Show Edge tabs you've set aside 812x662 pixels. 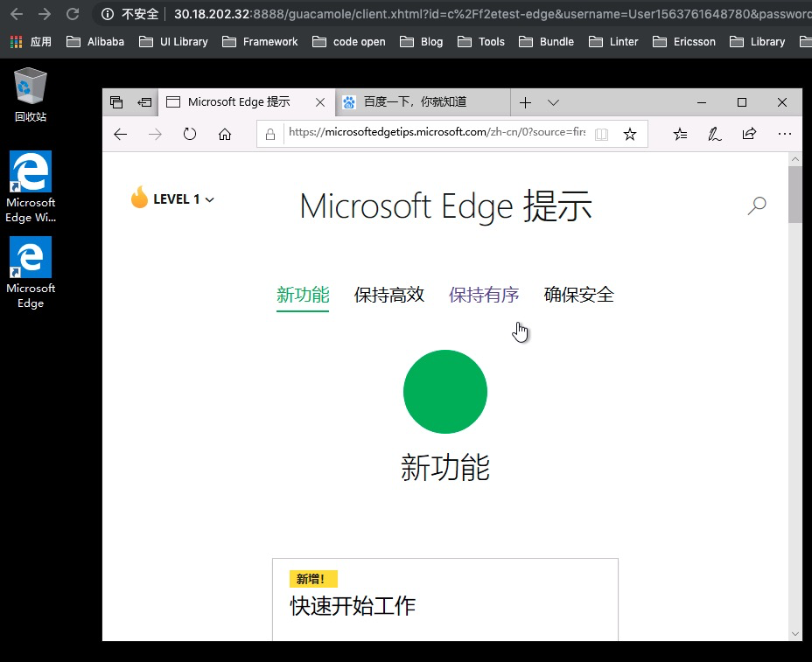[116, 102]
